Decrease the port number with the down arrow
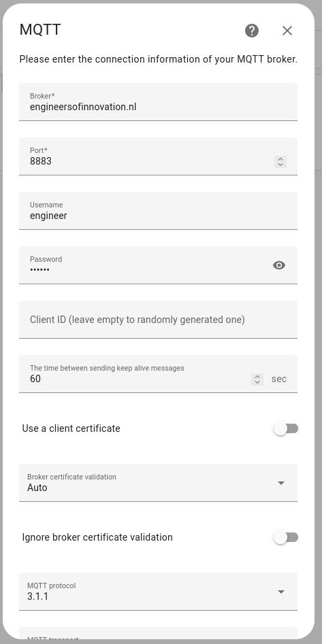This screenshot has width=322, height=644. [280, 165]
